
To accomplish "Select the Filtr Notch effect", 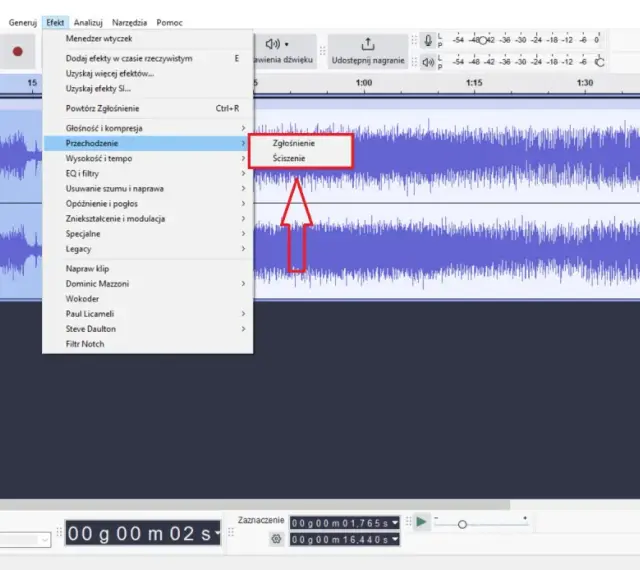I will click(148, 344).
